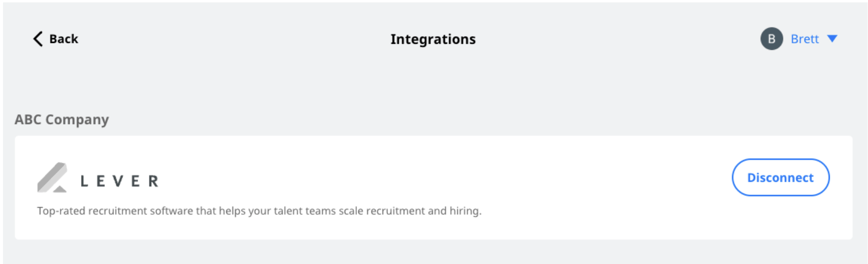The image size is (868, 264).
Task: Click the white Lever integration card
Action: tap(433, 187)
